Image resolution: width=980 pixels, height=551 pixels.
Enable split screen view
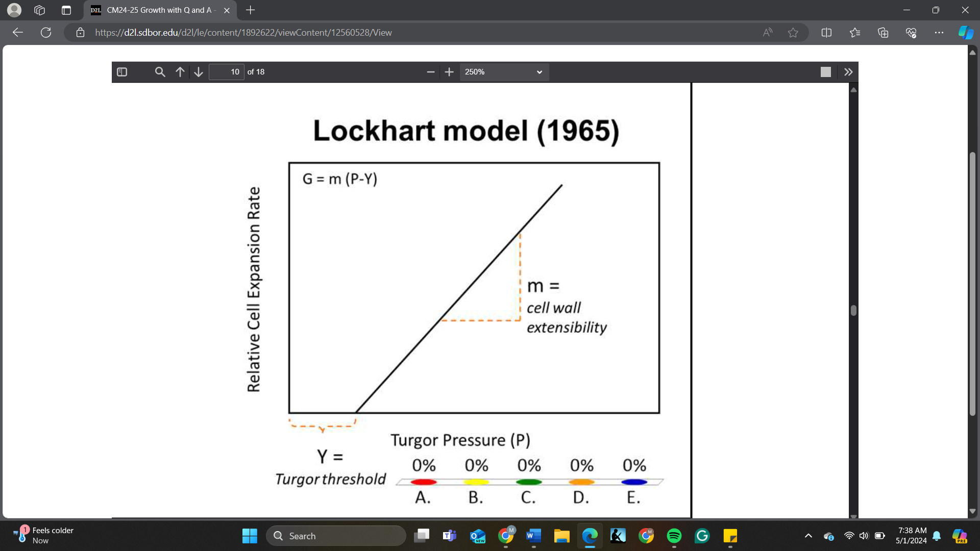pyautogui.click(x=826, y=33)
